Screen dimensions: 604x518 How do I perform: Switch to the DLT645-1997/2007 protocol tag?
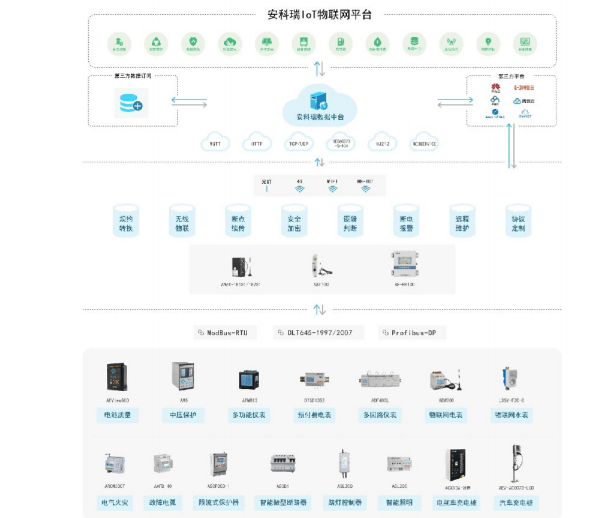[x=321, y=331]
